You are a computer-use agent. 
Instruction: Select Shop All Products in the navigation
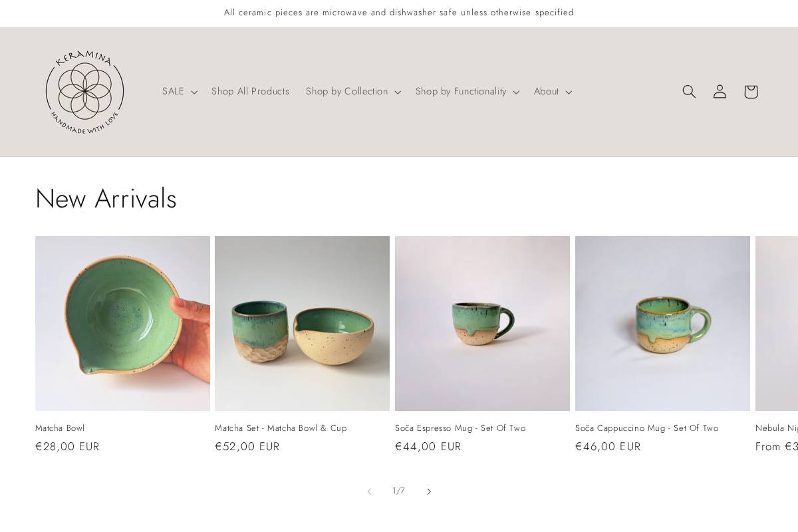tap(250, 91)
